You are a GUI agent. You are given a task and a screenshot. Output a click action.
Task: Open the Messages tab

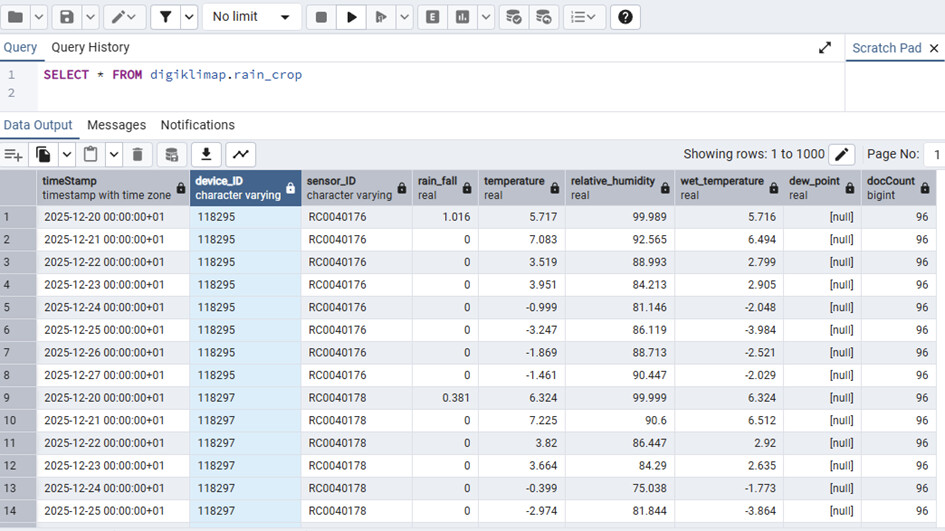coord(116,125)
